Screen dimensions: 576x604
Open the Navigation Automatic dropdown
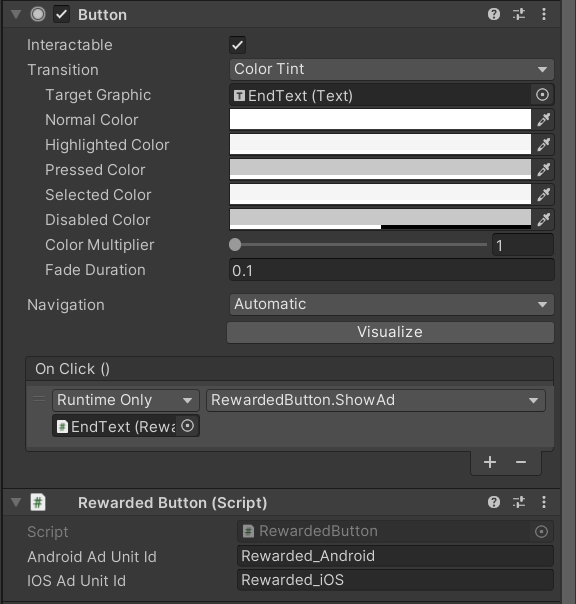pos(391,305)
